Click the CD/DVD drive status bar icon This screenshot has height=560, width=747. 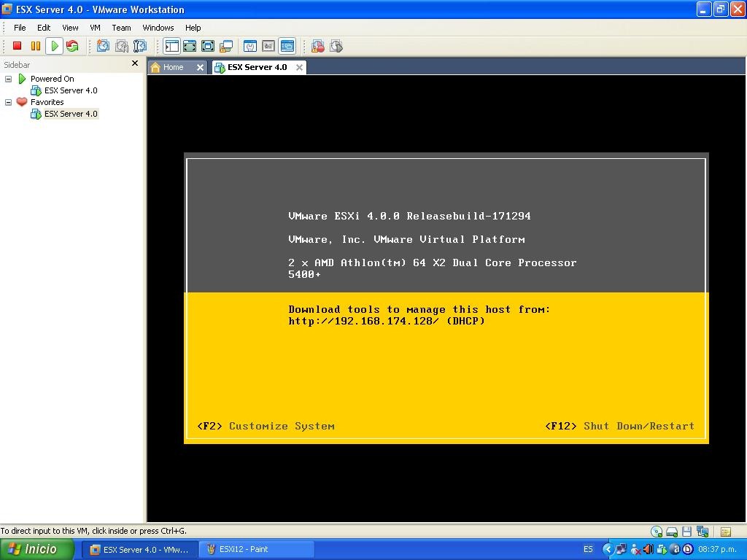(x=657, y=532)
